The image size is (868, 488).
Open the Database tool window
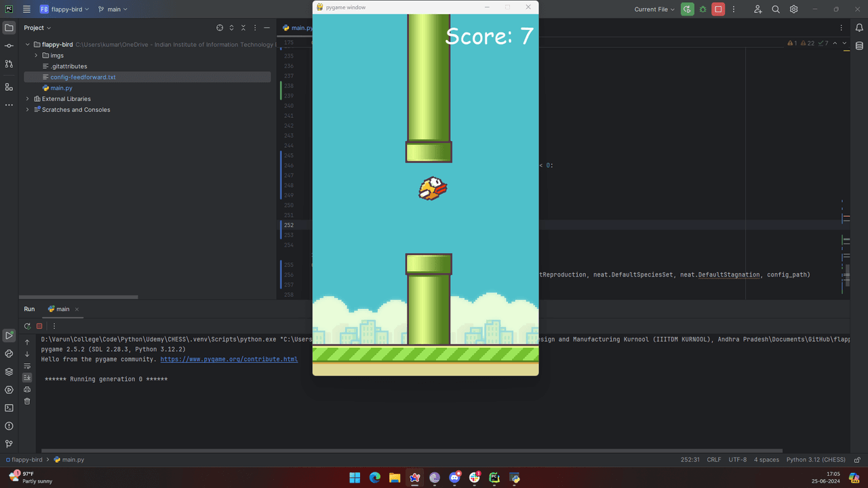(859, 46)
